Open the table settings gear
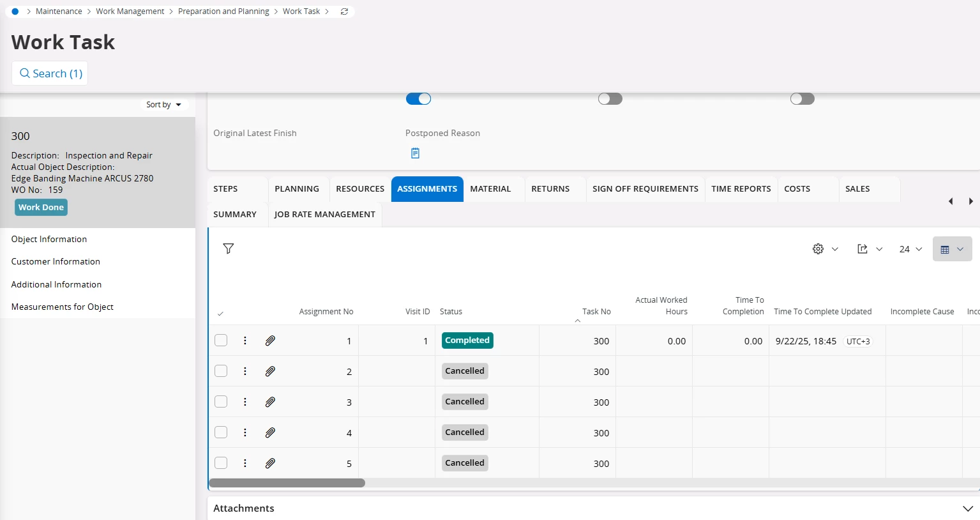This screenshot has width=980, height=520. [818, 249]
